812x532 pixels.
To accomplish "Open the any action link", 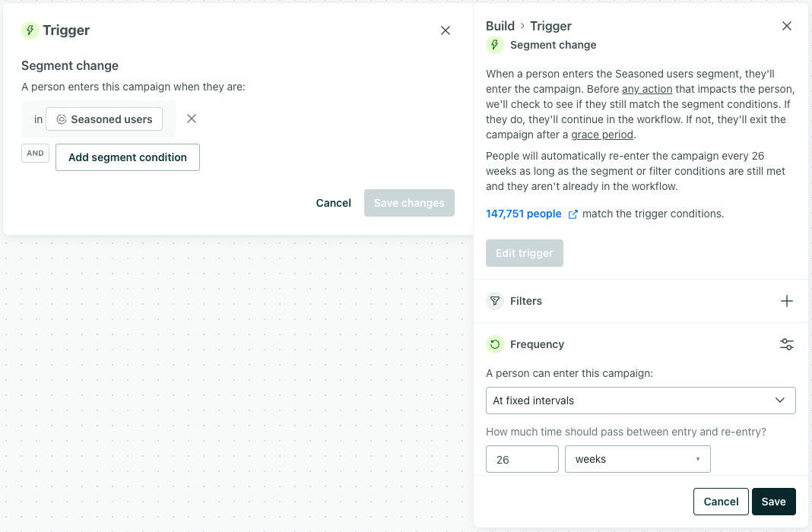I will click(647, 89).
